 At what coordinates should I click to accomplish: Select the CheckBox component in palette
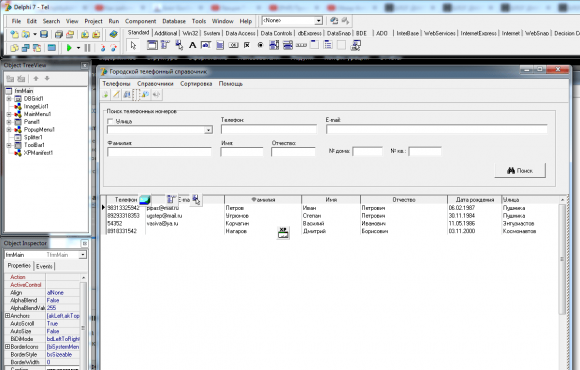tap(247, 46)
